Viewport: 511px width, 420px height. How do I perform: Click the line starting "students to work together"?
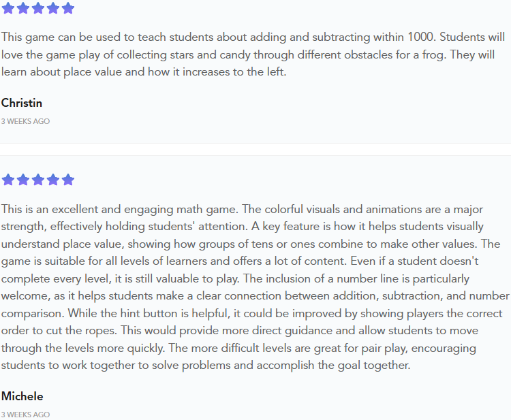coord(205,365)
